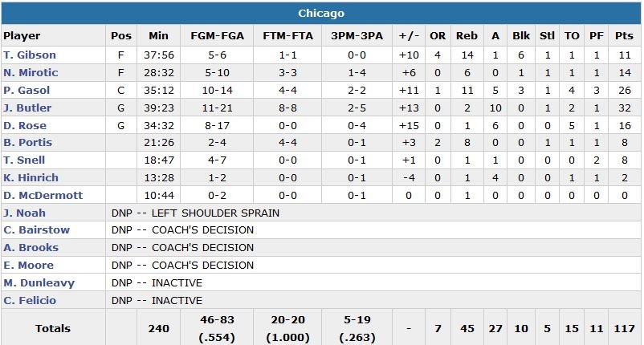Open T. Snell player link
Image resolution: width=644 pixels, height=345 pixels.
click(x=25, y=160)
